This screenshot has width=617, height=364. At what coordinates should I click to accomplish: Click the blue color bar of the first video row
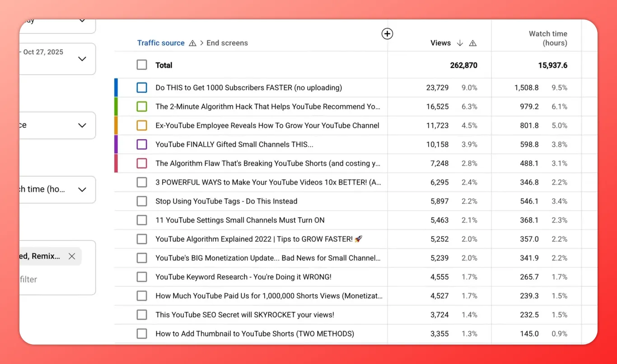point(116,88)
